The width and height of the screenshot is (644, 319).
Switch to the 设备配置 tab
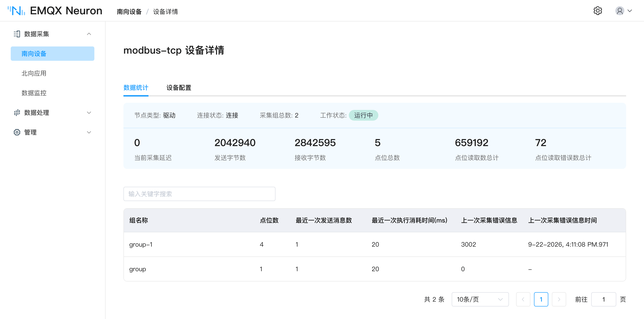click(x=179, y=88)
